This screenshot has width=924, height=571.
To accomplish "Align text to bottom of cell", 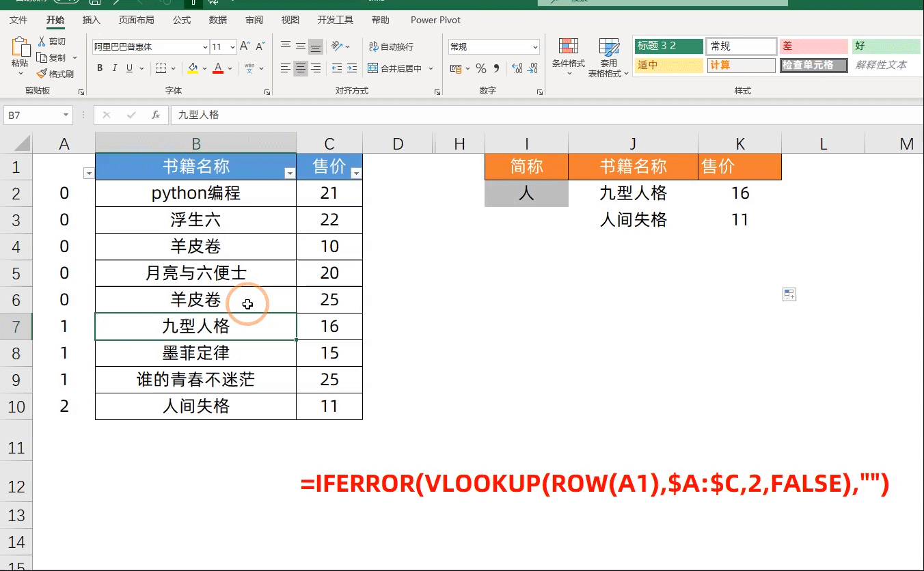I will click(x=316, y=46).
